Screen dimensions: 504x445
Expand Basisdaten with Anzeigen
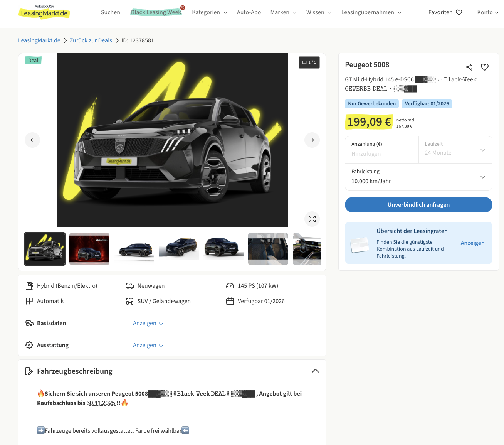[148, 323]
